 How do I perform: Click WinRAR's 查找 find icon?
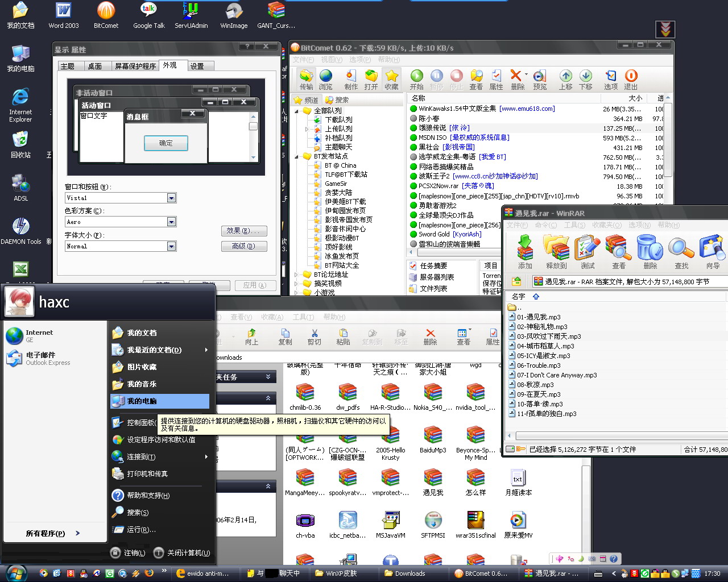[681, 252]
